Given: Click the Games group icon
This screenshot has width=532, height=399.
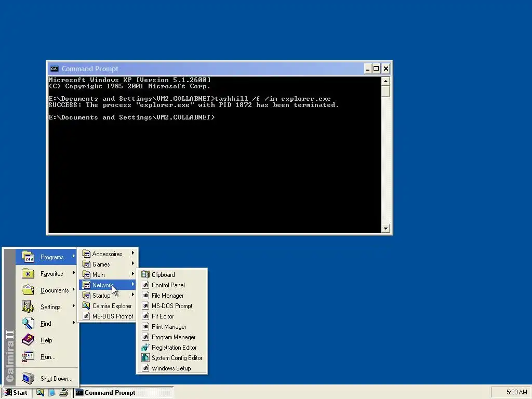Looking at the screenshot, I should 86,264.
